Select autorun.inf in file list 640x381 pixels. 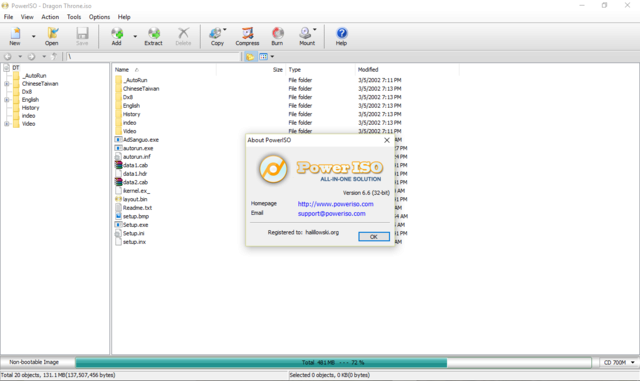coord(137,157)
